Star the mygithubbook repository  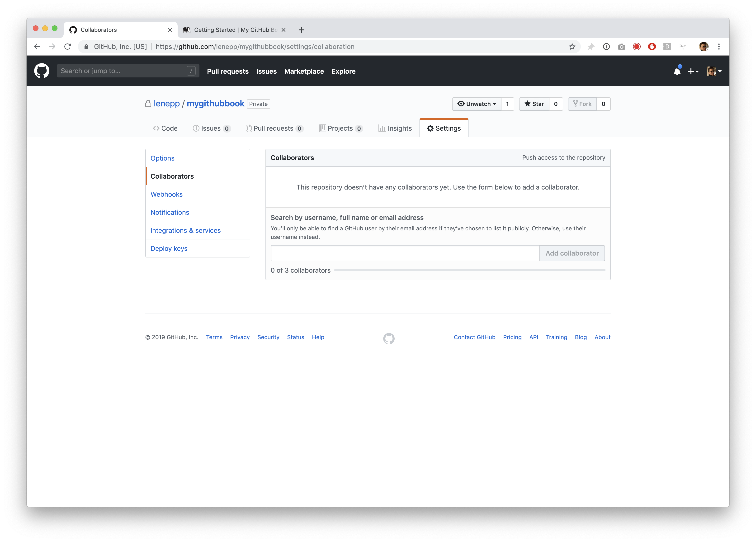(x=534, y=104)
